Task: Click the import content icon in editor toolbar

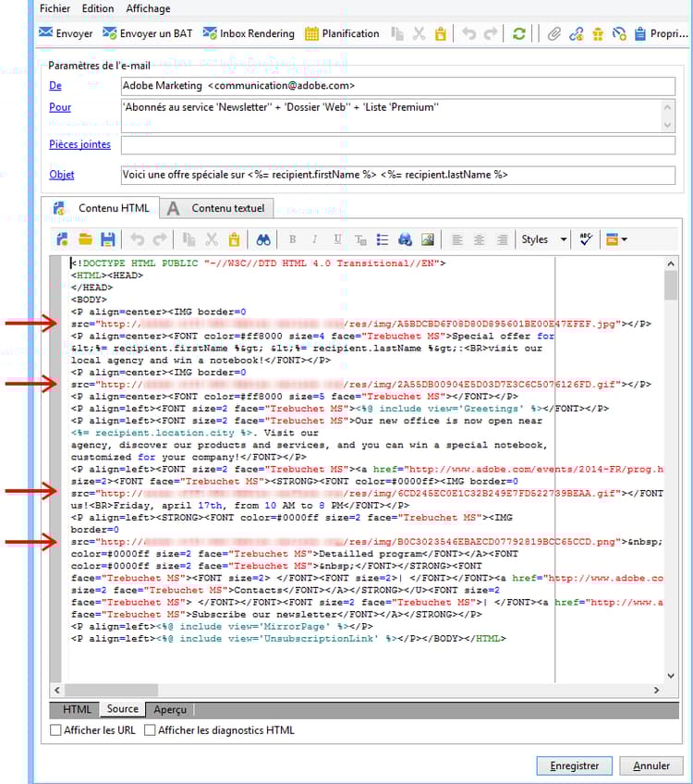Action: [x=63, y=239]
